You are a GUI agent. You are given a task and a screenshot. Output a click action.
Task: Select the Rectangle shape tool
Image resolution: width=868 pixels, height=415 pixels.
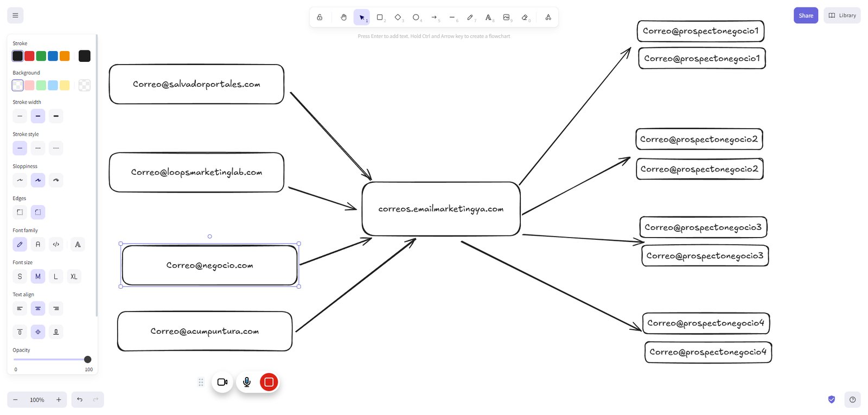click(380, 17)
